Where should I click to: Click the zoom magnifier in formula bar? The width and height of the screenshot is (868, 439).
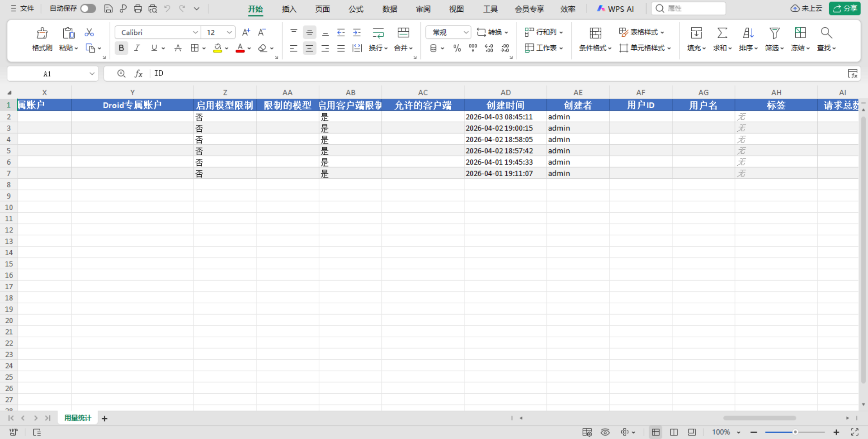[121, 73]
